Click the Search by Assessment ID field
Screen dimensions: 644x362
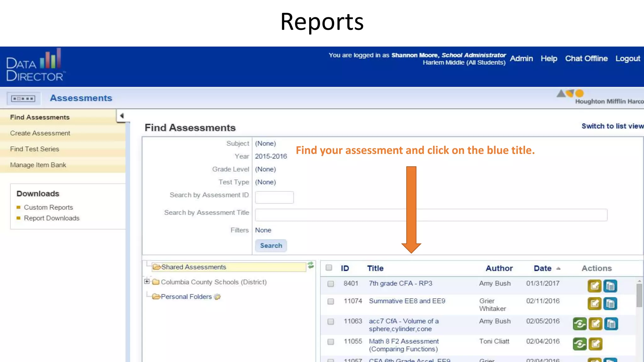pos(274,197)
